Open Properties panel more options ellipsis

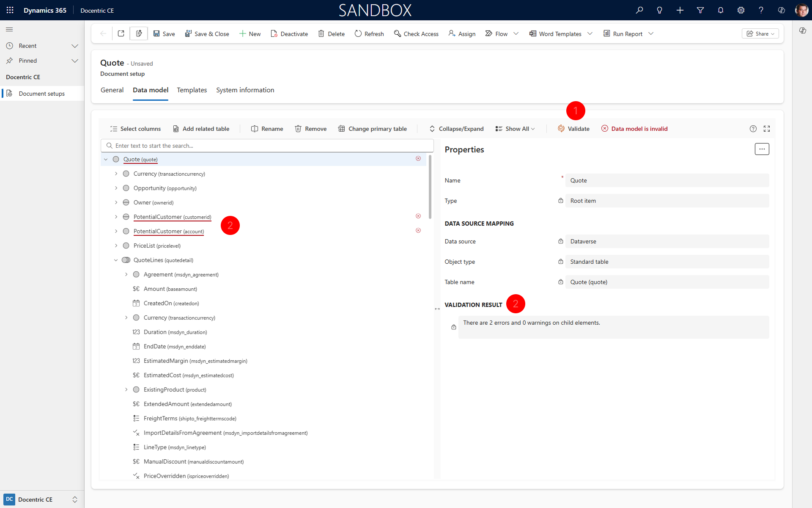click(762, 149)
